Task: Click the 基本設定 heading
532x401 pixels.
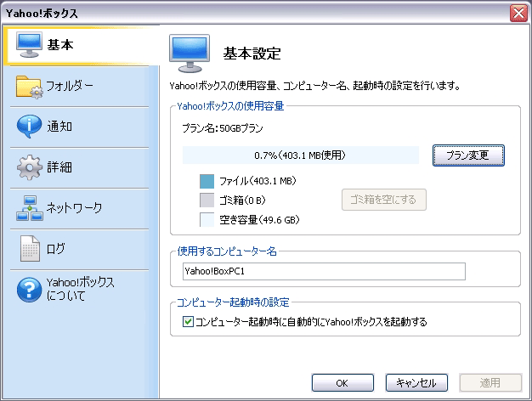Action: click(x=252, y=54)
